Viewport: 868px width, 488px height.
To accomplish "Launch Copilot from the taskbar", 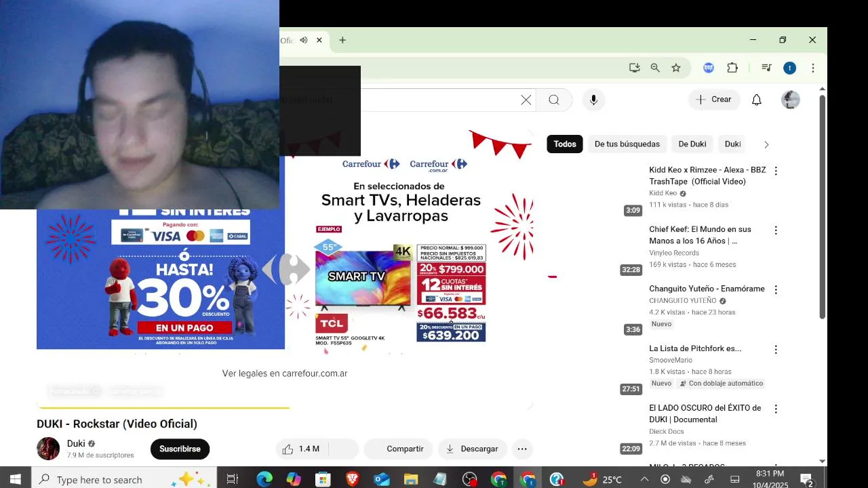I will (x=294, y=479).
